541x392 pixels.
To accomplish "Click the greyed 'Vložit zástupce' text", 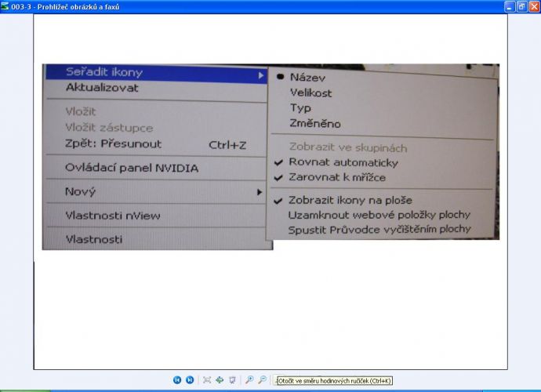I will point(109,128).
